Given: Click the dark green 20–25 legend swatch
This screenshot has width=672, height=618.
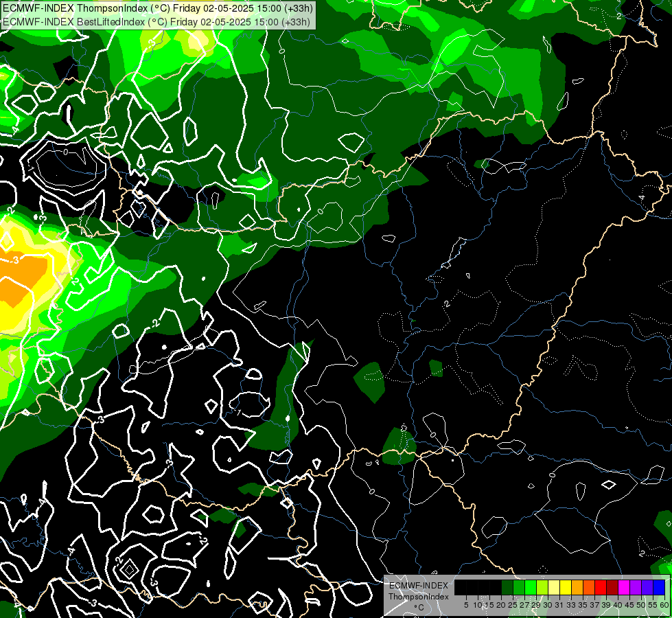Looking at the screenshot, I should [x=507, y=588].
